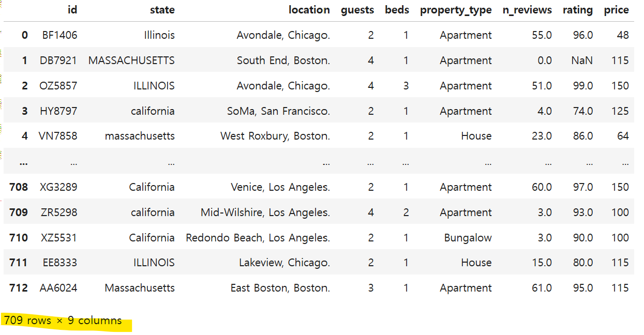Image resolution: width=644 pixels, height=335 pixels.
Task: Select the 'West Roxbury, Boston.' cell
Action: pos(275,136)
